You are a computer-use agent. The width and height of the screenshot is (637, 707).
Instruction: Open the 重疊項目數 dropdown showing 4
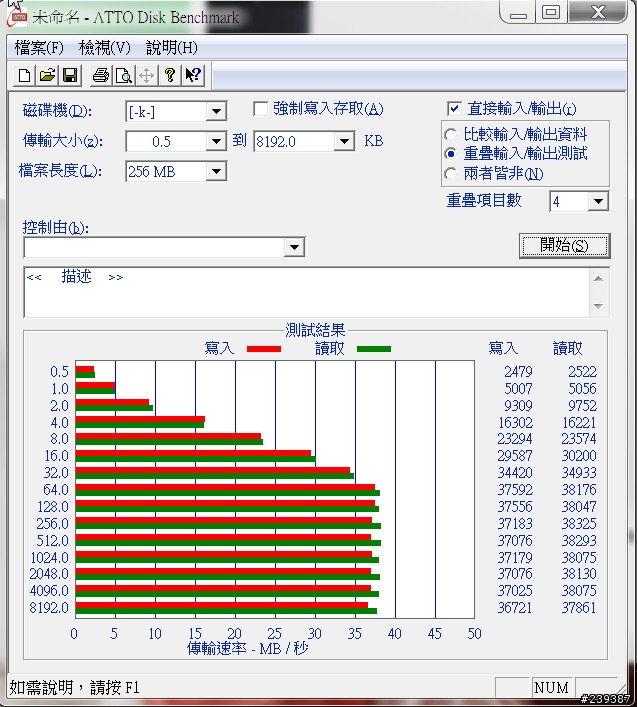(x=598, y=201)
